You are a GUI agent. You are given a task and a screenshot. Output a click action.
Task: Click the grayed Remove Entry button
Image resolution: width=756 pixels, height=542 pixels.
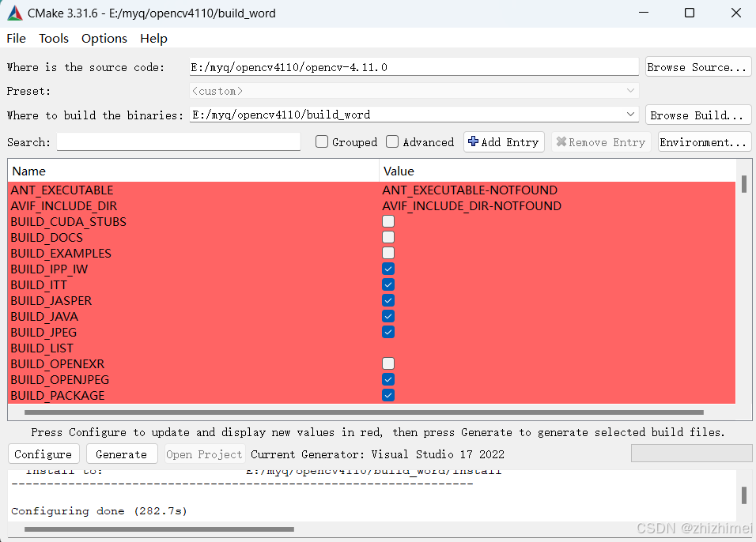[601, 142]
